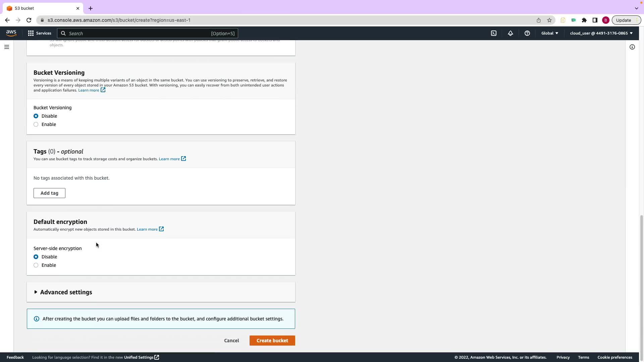
Task: Open the notifications bell
Action: pyautogui.click(x=510, y=33)
